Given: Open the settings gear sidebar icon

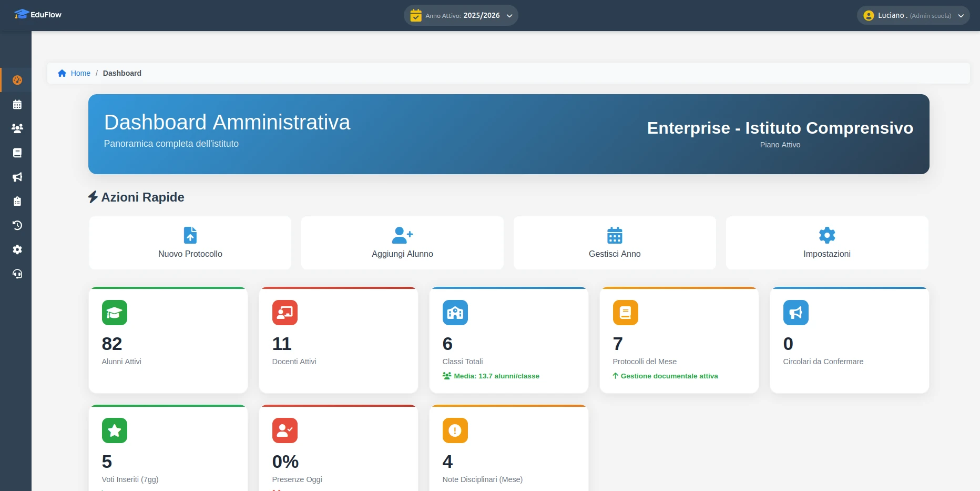Looking at the screenshot, I should 17,249.
